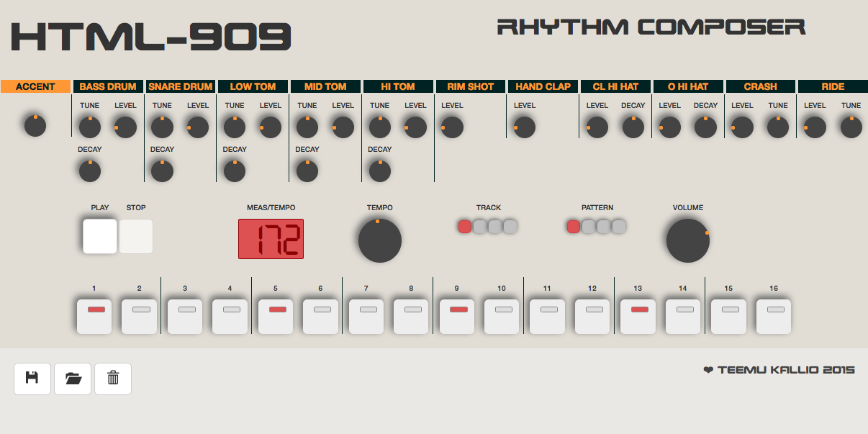The image size is (868, 434).
Task: Click the ACCENT level knob
Action: [35, 125]
